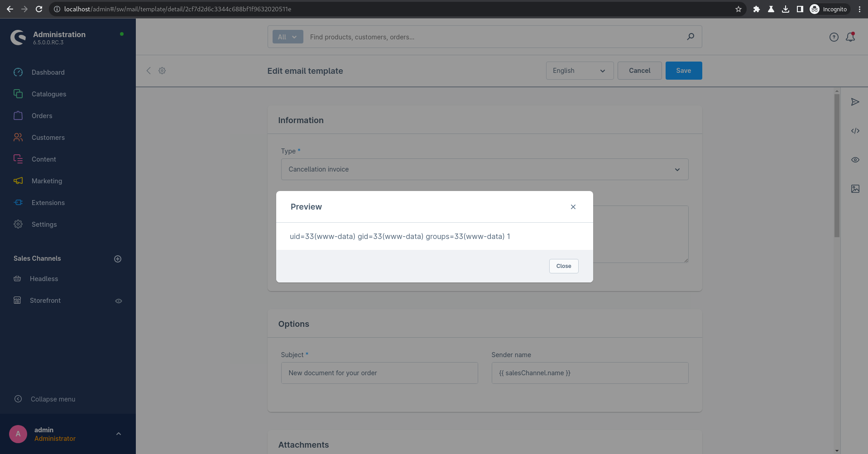Click the send test mail paper plane icon
868x454 pixels.
coord(855,102)
